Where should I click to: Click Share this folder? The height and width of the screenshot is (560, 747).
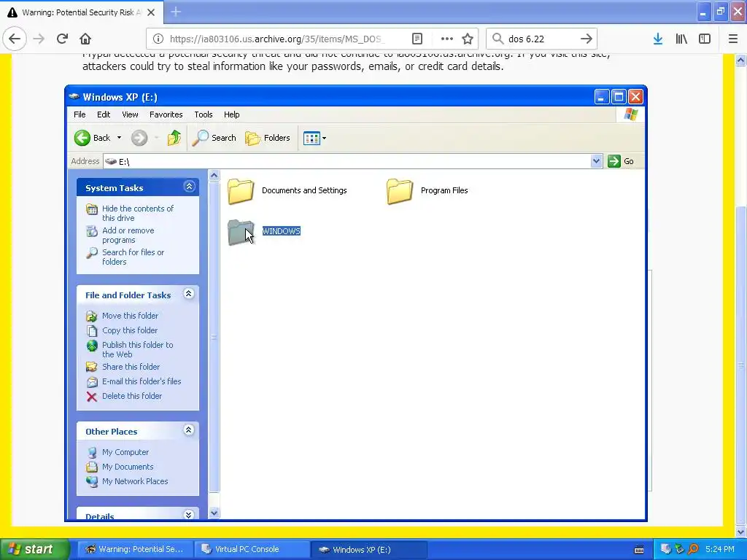131,367
